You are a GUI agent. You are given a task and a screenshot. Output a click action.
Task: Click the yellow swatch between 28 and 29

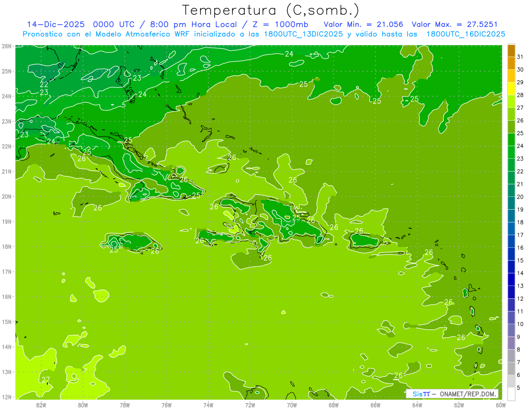[512, 89]
